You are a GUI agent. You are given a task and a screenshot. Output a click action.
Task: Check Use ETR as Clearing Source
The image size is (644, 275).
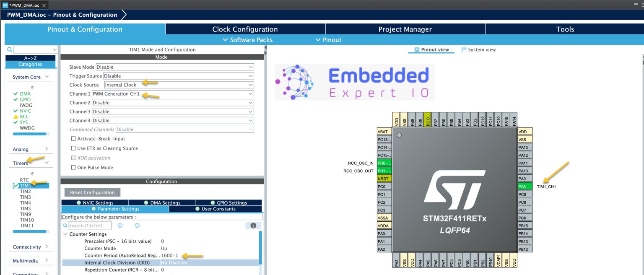click(x=74, y=148)
